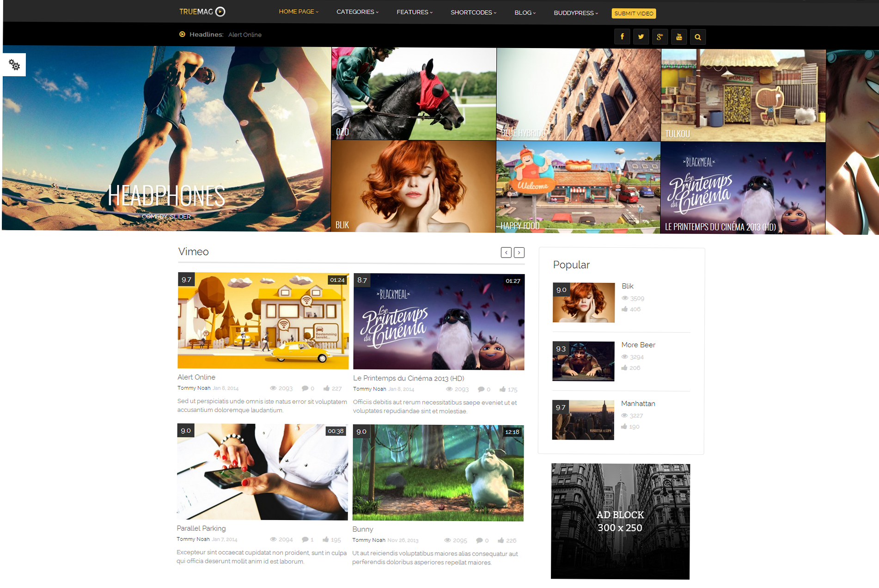This screenshot has height=588, width=879.
Task: Click the Ad Block 300 x 250 banner
Action: [620, 521]
